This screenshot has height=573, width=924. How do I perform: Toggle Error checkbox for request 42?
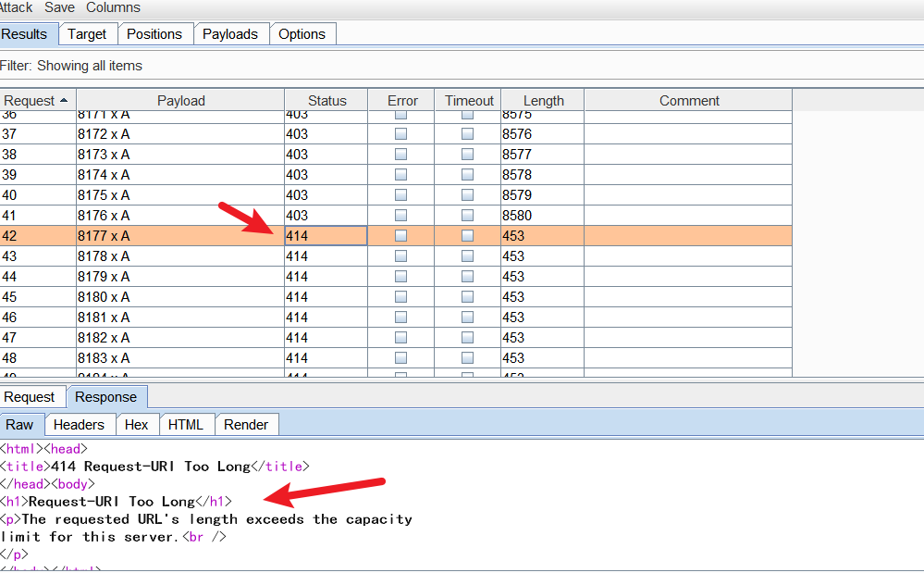tap(400, 236)
